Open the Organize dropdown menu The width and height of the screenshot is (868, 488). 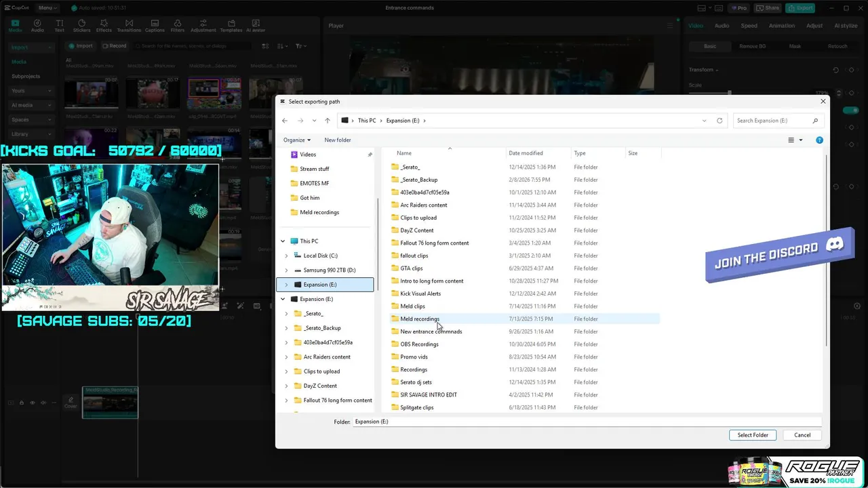pos(297,140)
